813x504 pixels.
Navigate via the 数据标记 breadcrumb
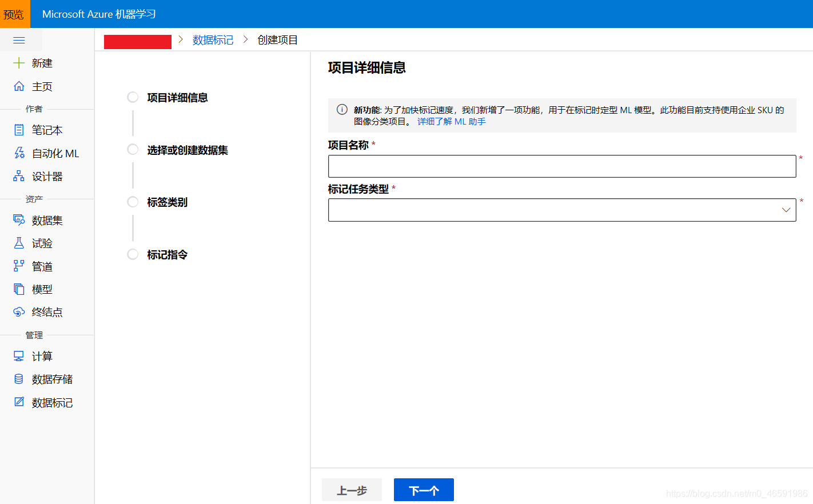coord(213,39)
